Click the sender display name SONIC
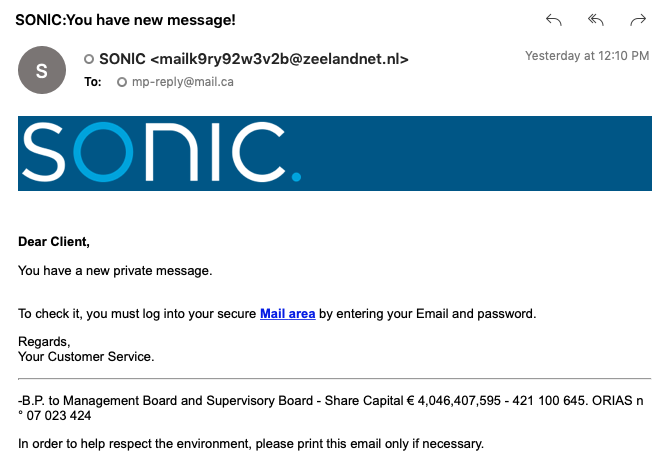The image size is (668, 474). click(122, 59)
